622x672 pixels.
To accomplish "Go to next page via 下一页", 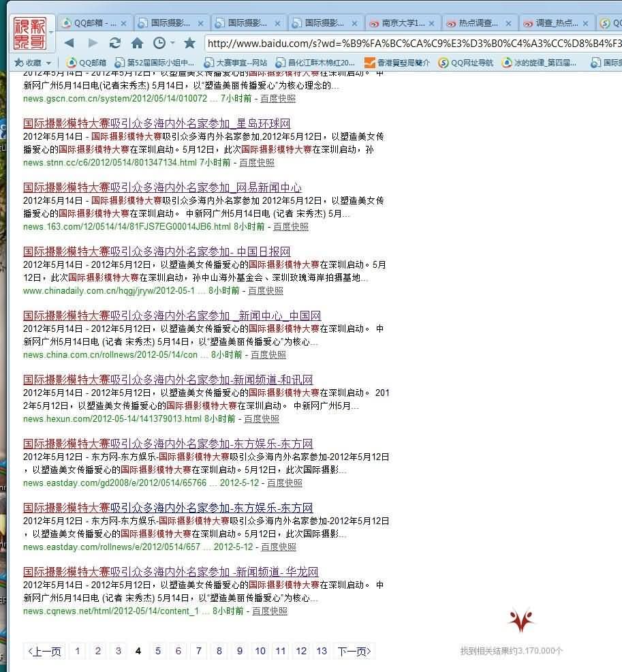I will pos(354,652).
